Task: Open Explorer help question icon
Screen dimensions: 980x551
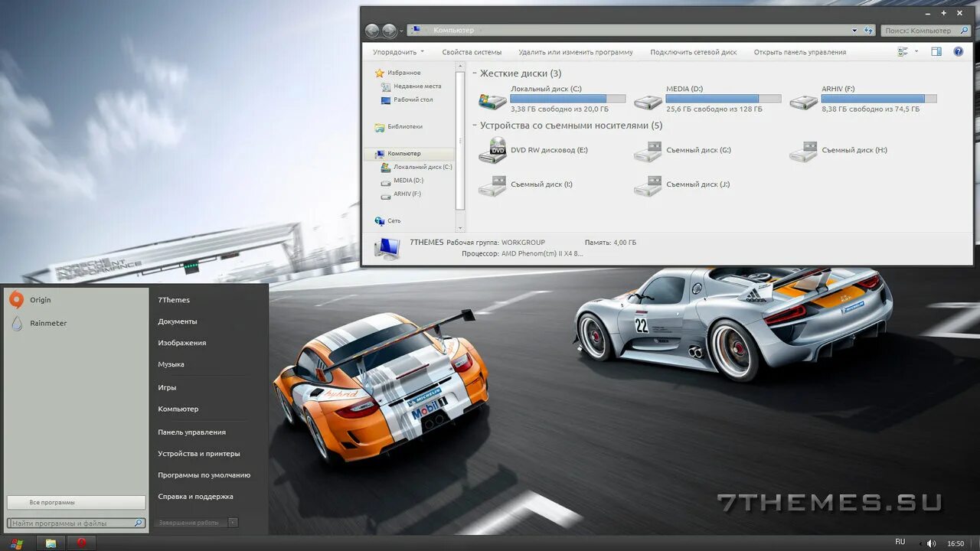Action: (959, 52)
